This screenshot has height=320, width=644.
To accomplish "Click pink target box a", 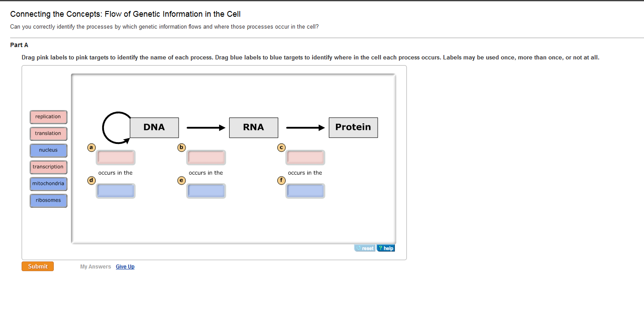I will (x=115, y=157).
